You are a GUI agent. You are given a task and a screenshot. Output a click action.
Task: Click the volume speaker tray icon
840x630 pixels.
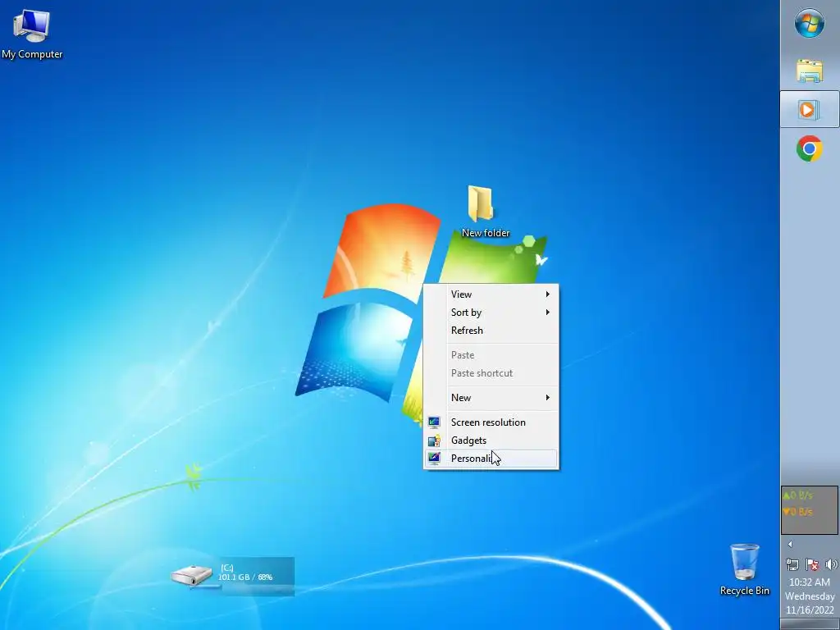831,564
